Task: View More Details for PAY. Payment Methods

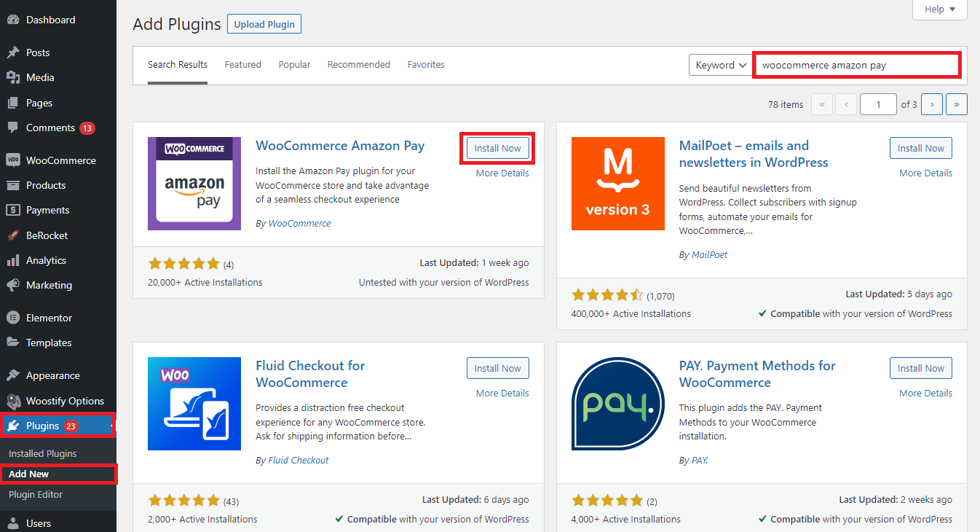Action: pyautogui.click(x=925, y=394)
